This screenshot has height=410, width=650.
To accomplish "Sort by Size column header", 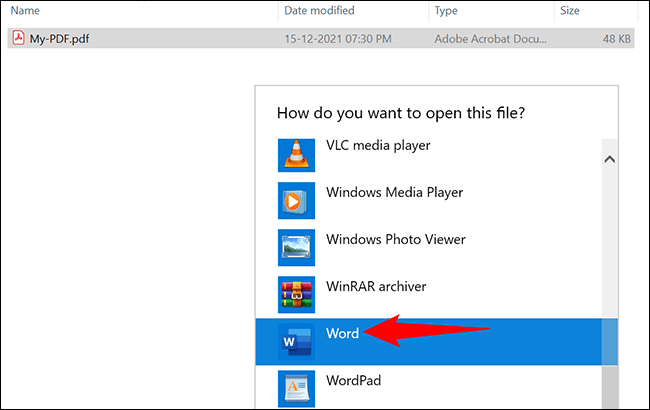I will pos(570,10).
